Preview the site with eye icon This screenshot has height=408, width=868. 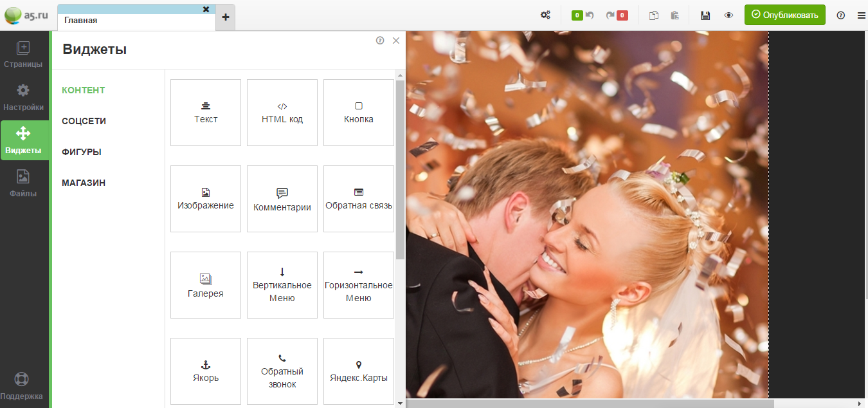728,15
